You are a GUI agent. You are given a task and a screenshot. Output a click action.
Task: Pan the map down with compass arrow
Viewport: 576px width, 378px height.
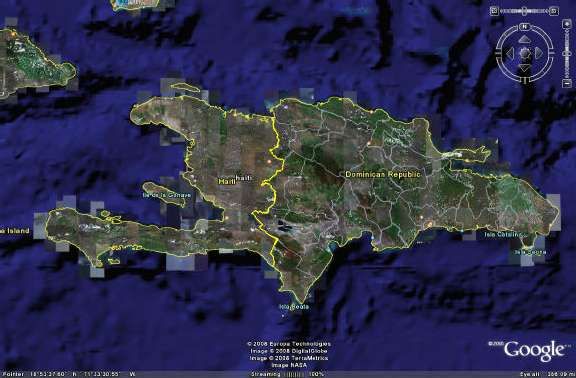525,68
